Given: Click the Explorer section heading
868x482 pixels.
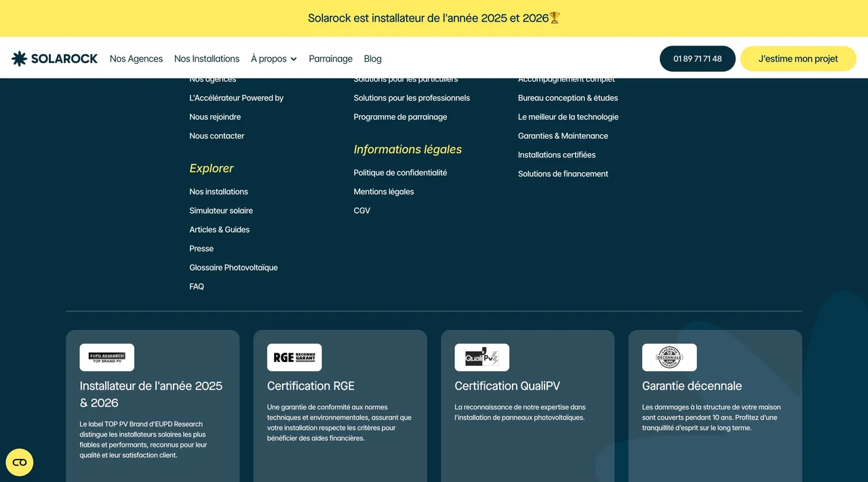Looking at the screenshot, I should pos(212,169).
